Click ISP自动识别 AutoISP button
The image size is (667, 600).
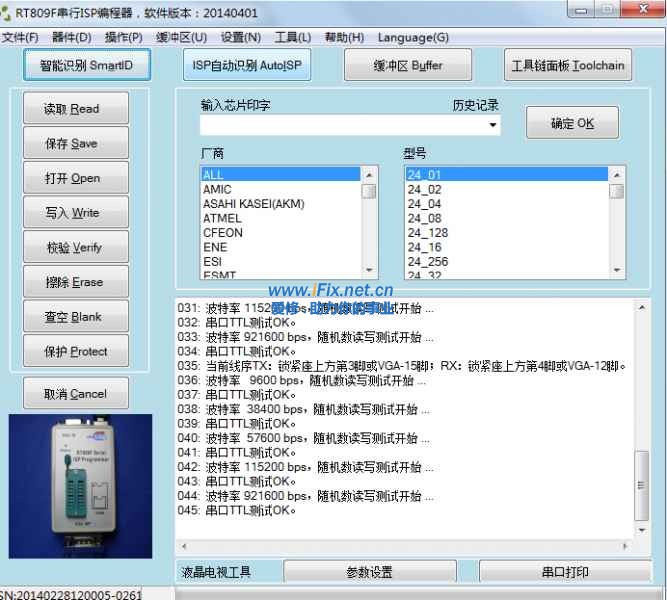(246, 66)
